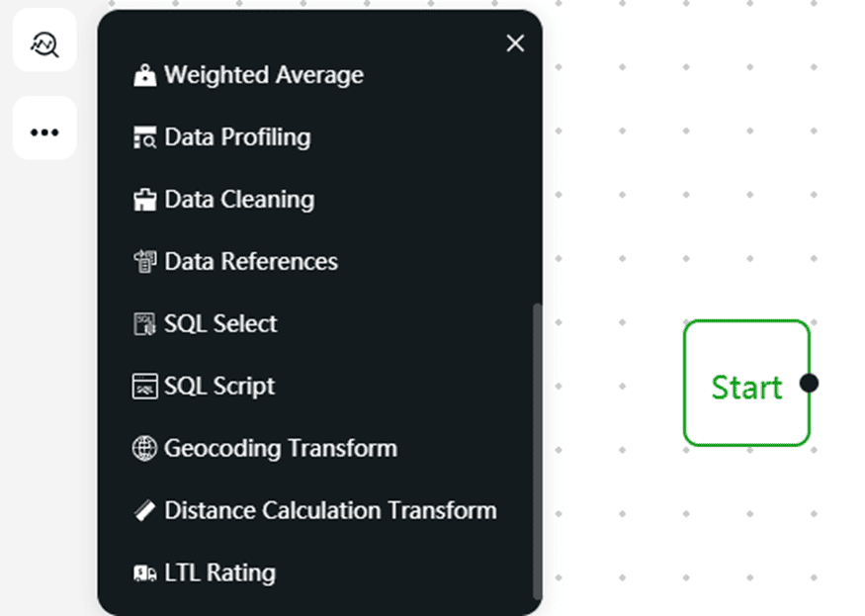Screen dimensions: 865x616
Task: Click the Data Cleaning icon
Action: (x=144, y=201)
